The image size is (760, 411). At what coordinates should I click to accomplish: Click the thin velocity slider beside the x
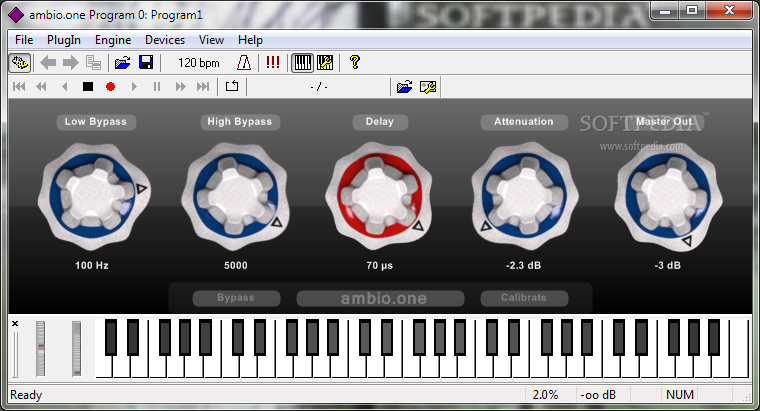click(x=16, y=354)
